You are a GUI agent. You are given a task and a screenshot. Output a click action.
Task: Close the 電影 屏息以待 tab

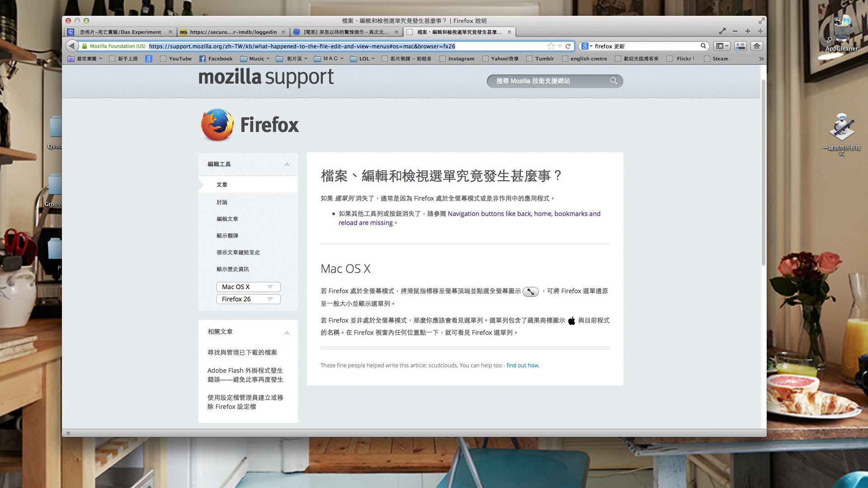(396, 32)
